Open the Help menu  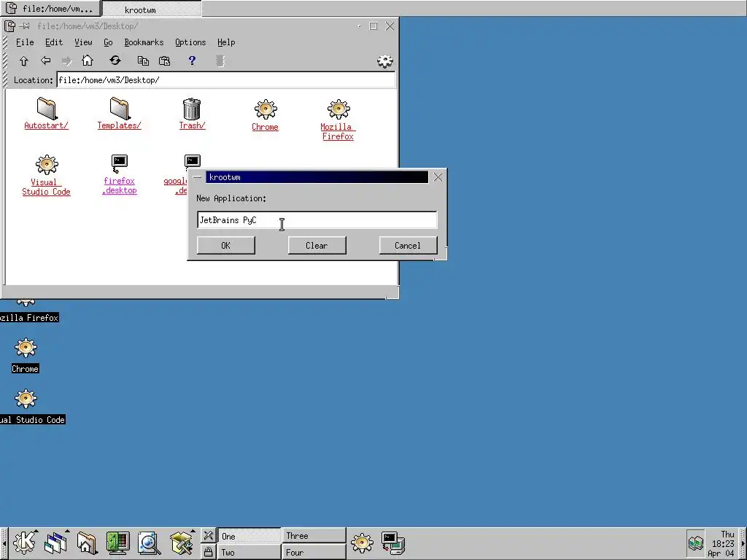coord(226,42)
